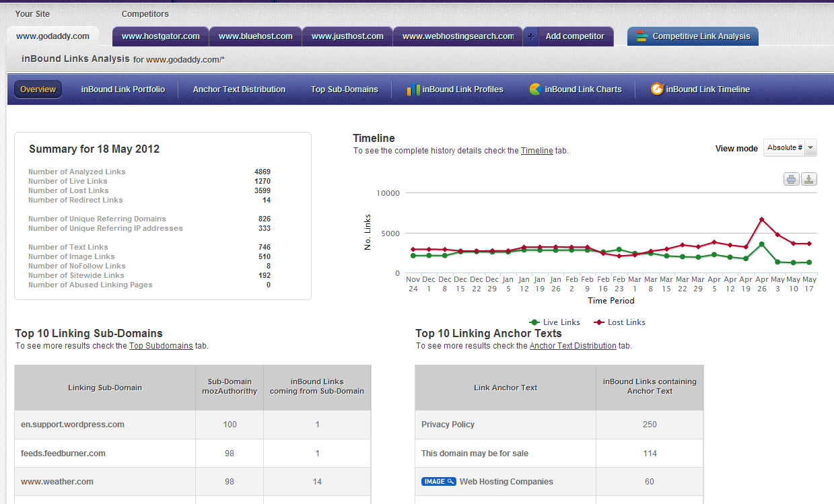Follow the Anchor Text Distribution tab link
The width and height of the screenshot is (834, 504).
click(573, 346)
